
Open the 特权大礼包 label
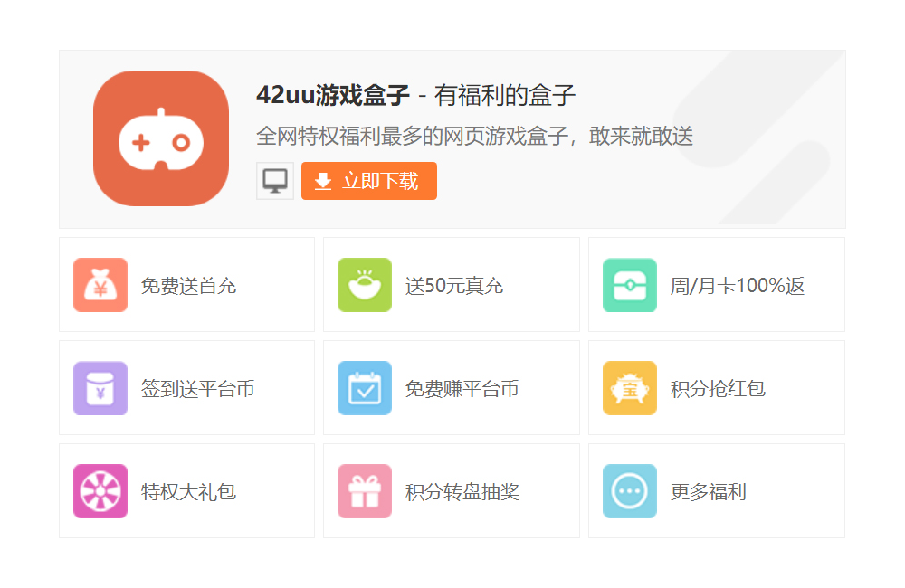click(x=189, y=492)
